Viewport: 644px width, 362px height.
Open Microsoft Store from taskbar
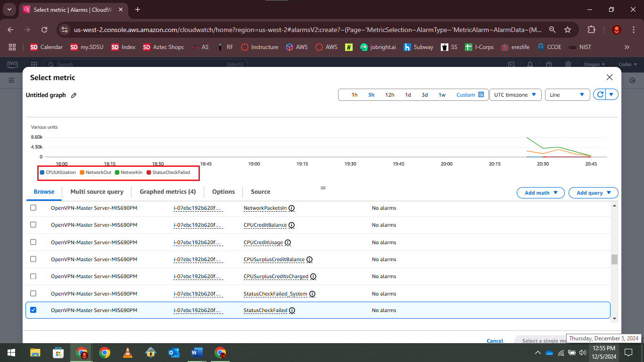(x=58, y=353)
